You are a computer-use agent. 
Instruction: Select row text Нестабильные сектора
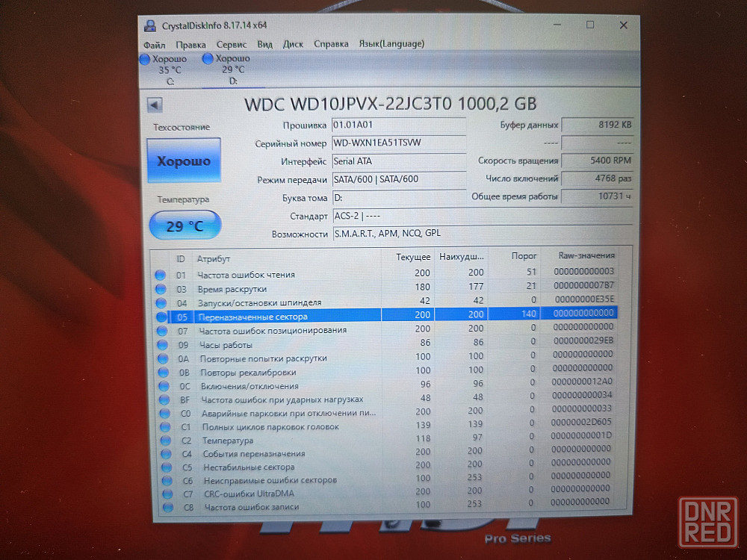[249, 467]
